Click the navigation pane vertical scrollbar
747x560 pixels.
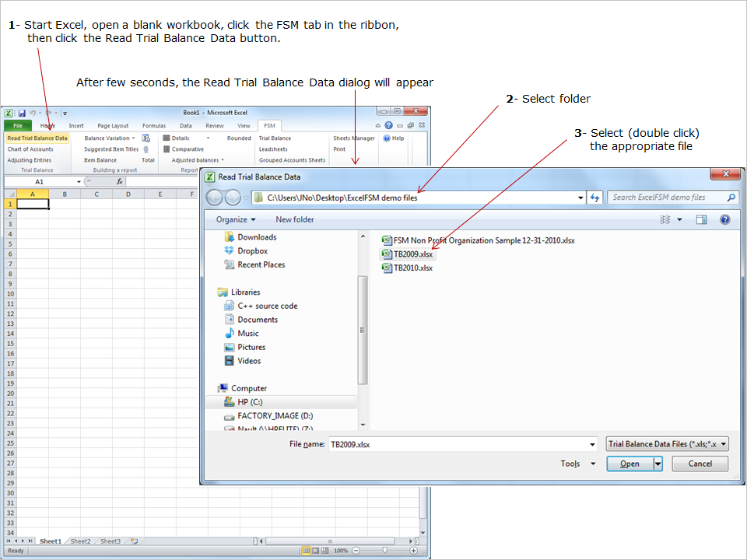tap(363, 330)
